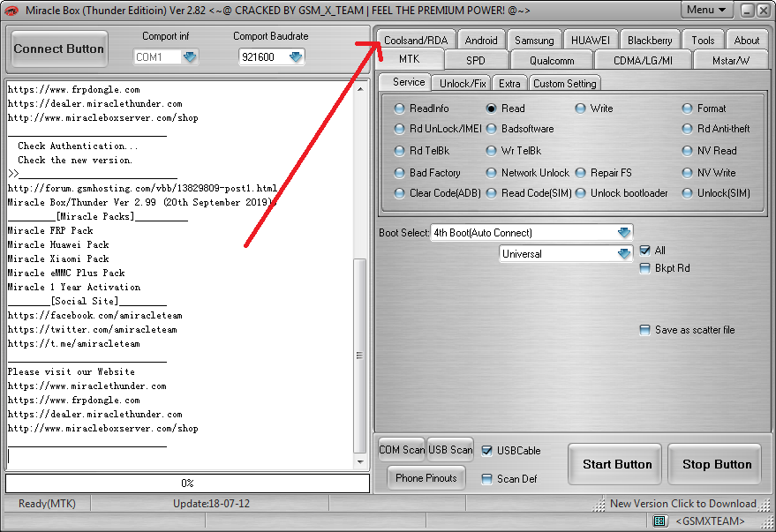Click the 0% progress bar
The image size is (776, 532).
click(x=187, y=483)
